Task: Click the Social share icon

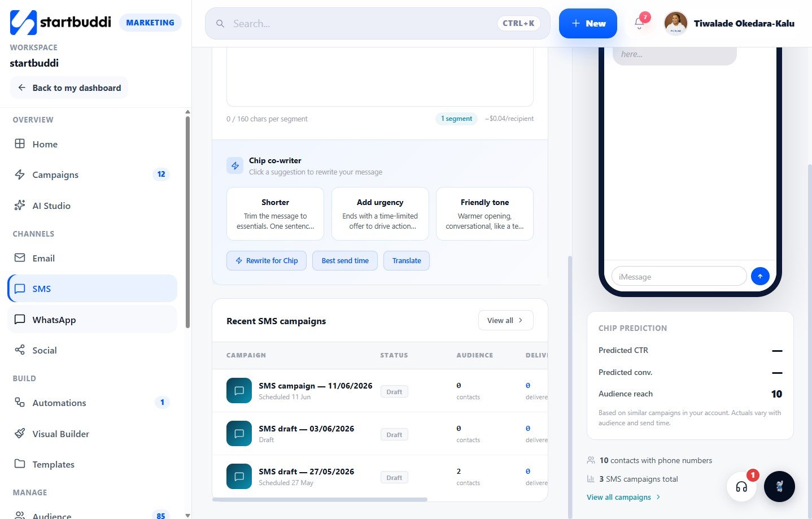Action: [20, 350]
